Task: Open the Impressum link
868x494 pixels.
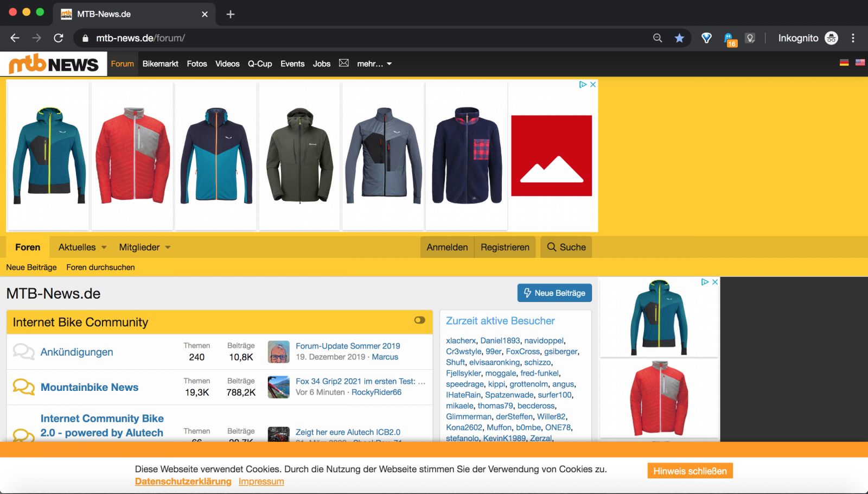Action: tap(261, 482)
